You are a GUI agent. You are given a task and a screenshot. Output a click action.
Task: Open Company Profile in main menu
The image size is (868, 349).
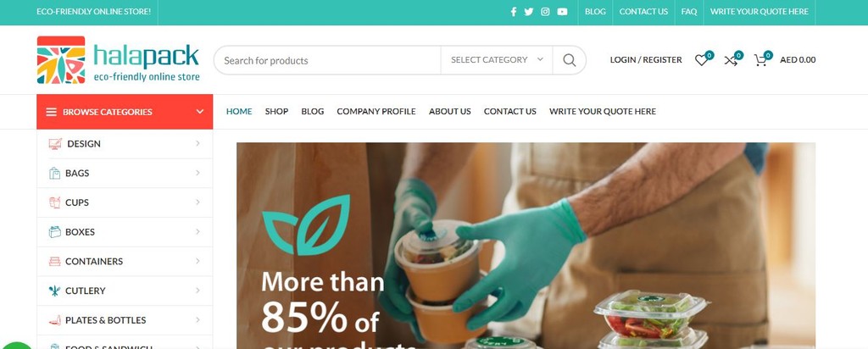tap(376, 111)
